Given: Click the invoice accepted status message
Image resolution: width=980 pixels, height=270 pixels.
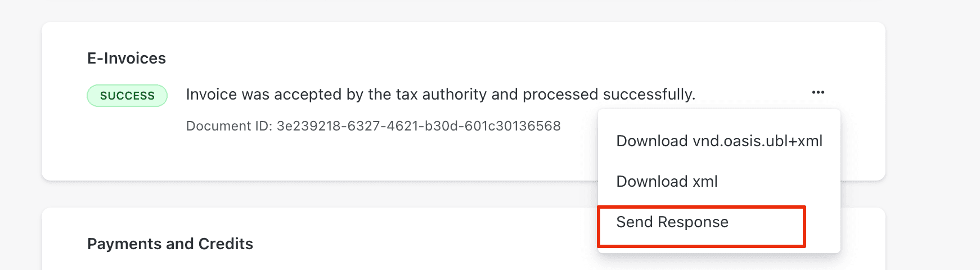Looking at the screenshot, I should click(x=440, y=94).
